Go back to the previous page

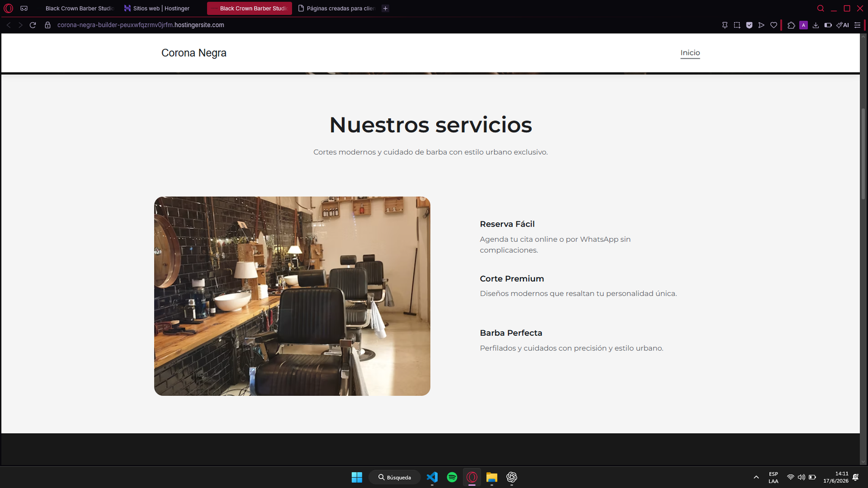9,25
